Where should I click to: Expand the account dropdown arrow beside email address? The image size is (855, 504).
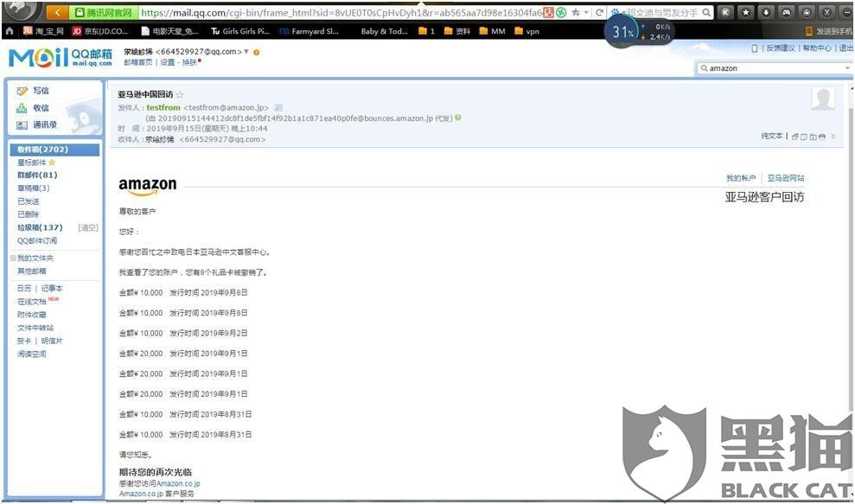click(x=246, y=52)
